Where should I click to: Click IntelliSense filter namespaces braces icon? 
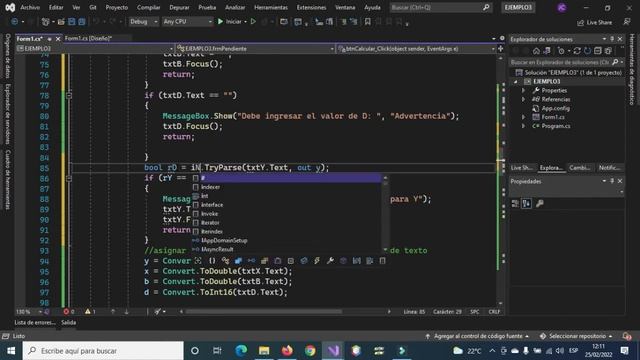[212, 261]
